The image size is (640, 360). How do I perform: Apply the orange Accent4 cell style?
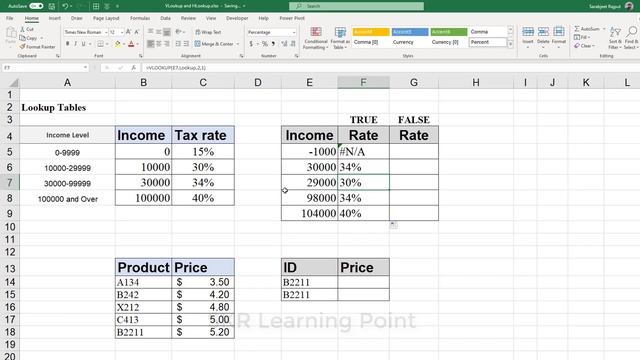[x=371, y=32]
